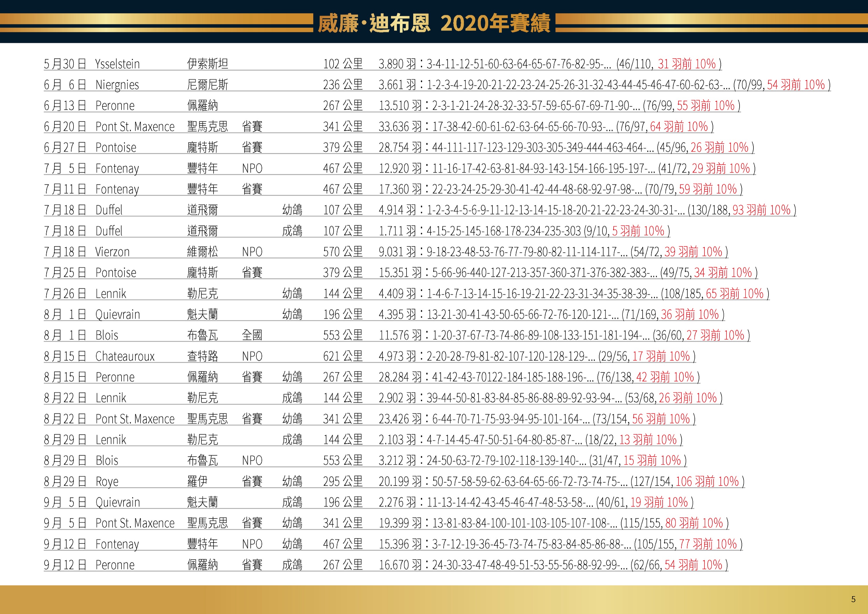Click the 2.103 羽 bird count

point(398,440)
